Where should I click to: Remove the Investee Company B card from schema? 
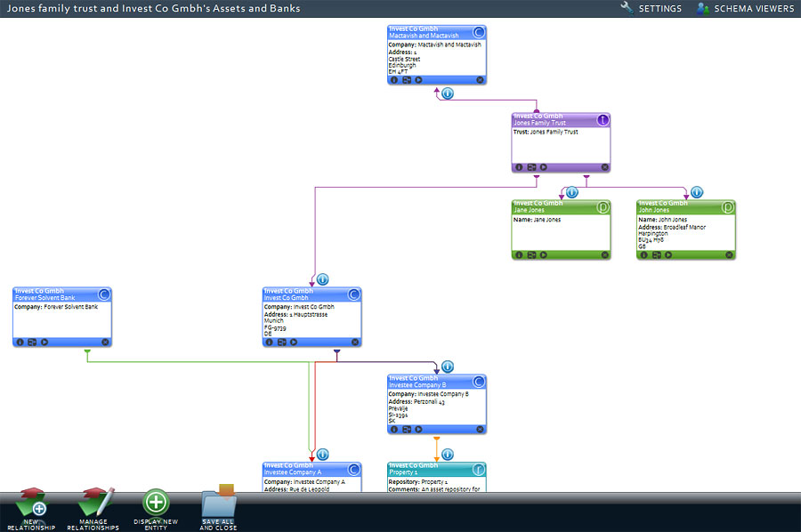[x=480, y=430]
